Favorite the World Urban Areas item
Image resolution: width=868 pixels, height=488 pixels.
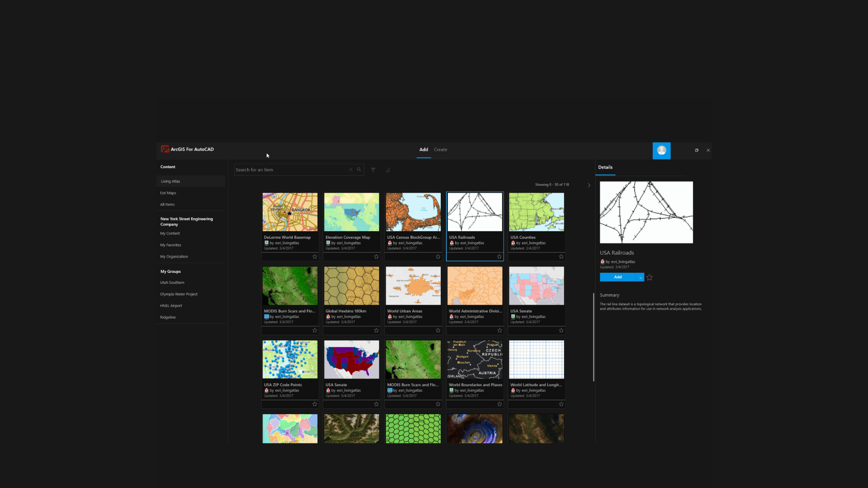pos(438,330)
